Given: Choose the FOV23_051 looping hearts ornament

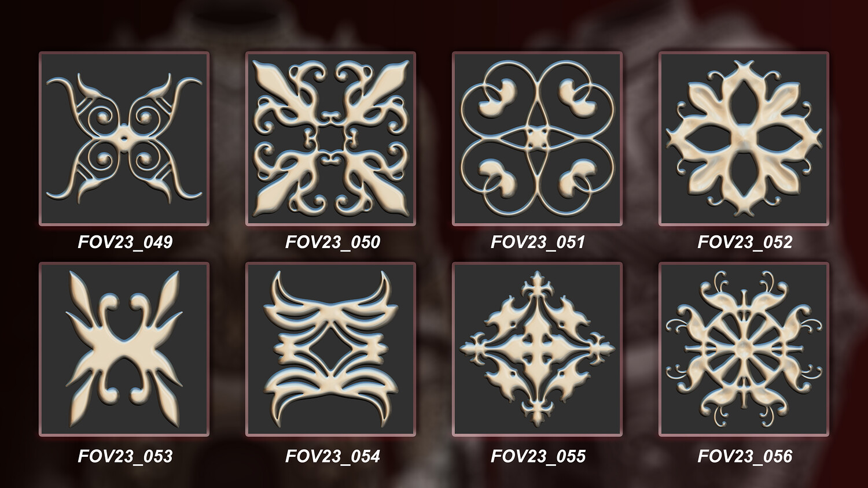Looking at the screenshot, I should click(x=537, y=138).
